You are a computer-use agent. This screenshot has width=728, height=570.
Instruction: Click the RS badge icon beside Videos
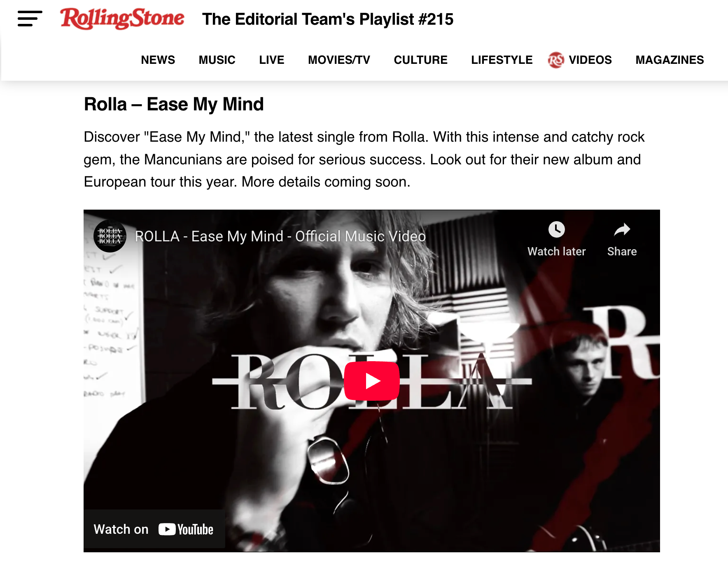(x=556, y=60)
